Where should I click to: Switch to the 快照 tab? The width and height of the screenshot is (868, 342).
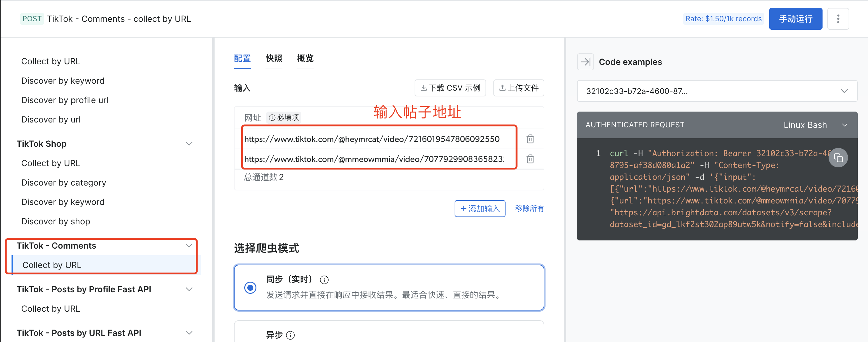coord(274,59)
